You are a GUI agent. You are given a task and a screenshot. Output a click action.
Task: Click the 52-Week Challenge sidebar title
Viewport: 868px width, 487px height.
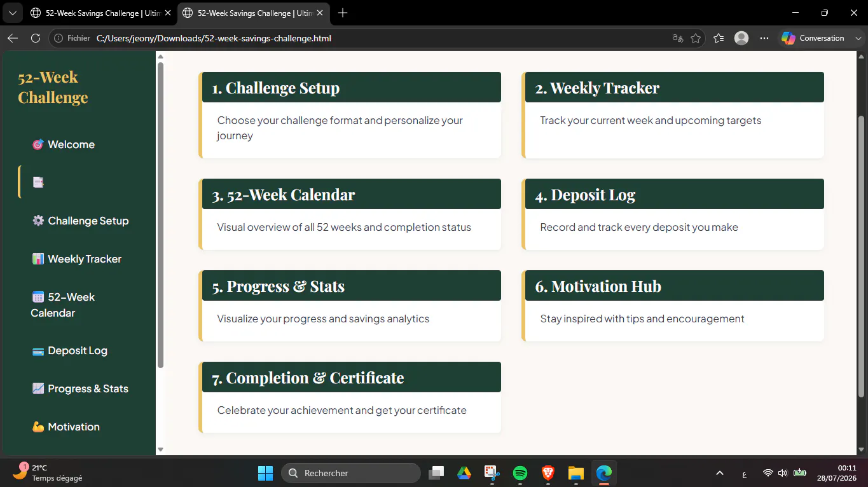click(53, 87)
